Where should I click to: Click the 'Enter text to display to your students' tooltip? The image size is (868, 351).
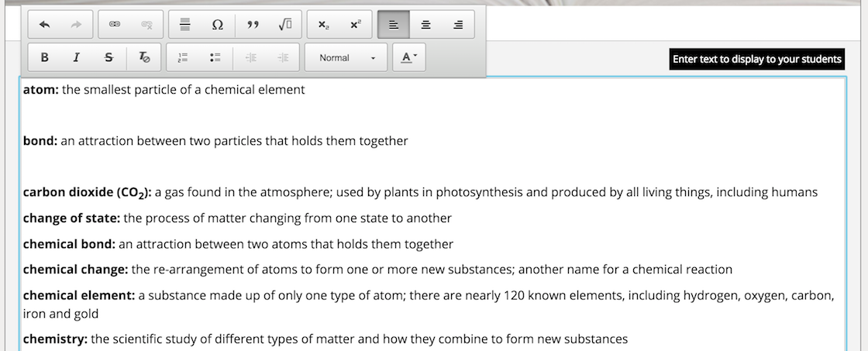click(756, 59)
